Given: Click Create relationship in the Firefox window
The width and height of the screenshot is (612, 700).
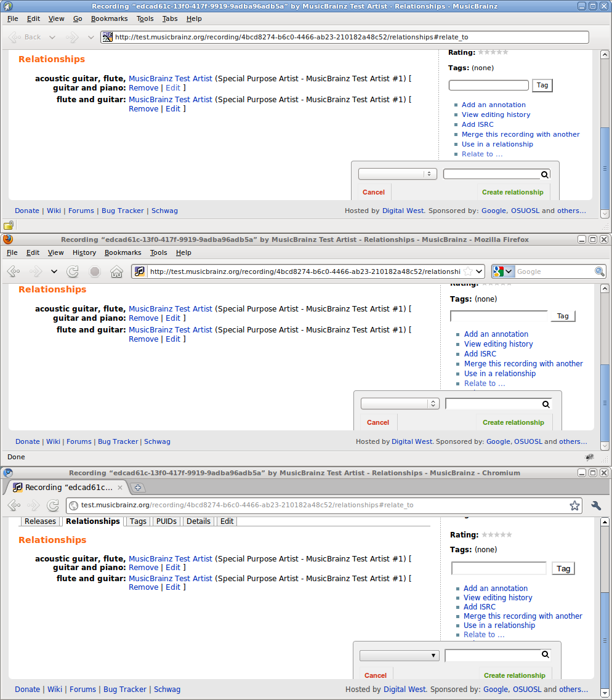Looking at the screenshot, I should coord(513,422).
